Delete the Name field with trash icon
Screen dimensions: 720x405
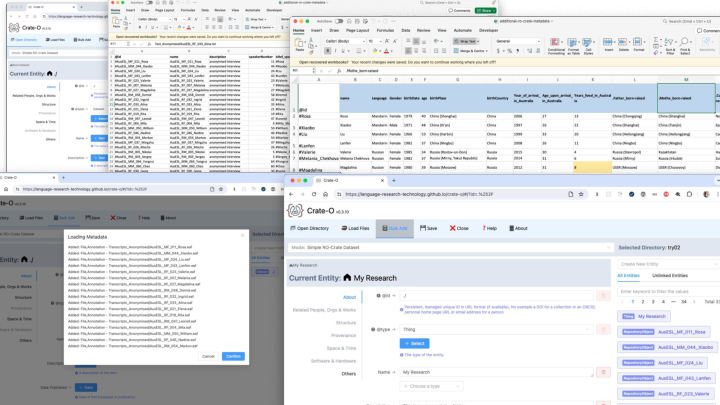tap(603, 372)
